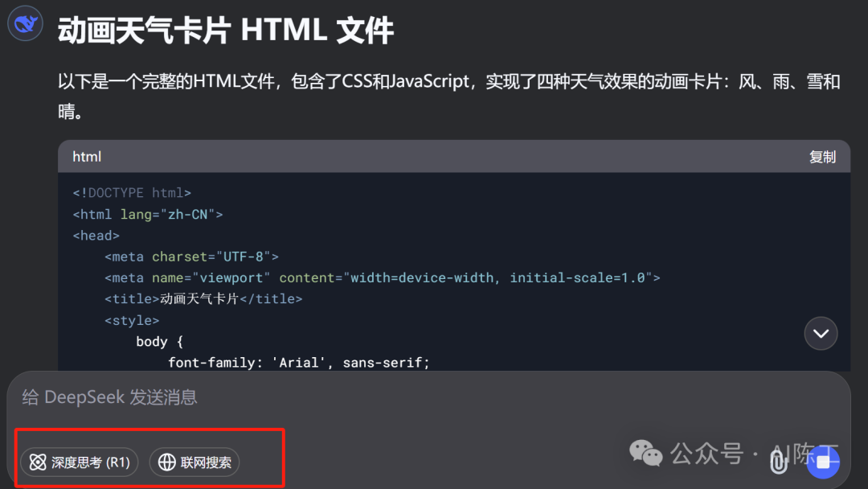Screen dimensions: 868x489
Task: Stop generation with the blue square button
Action: pyautogui.click(x=823, y=461)
